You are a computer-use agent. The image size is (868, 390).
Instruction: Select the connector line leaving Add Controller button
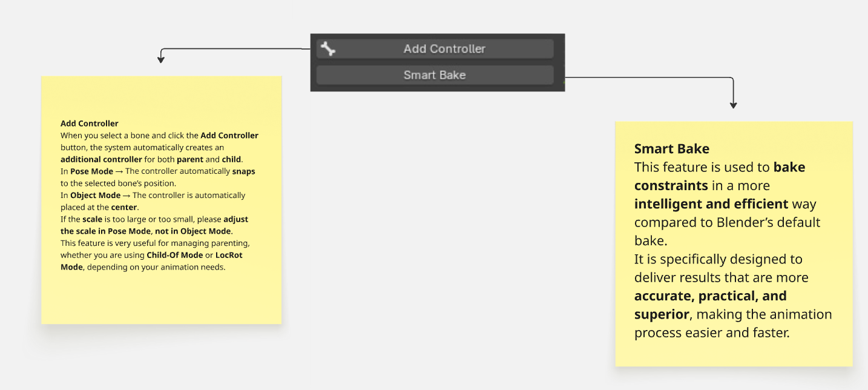(235, 49)
